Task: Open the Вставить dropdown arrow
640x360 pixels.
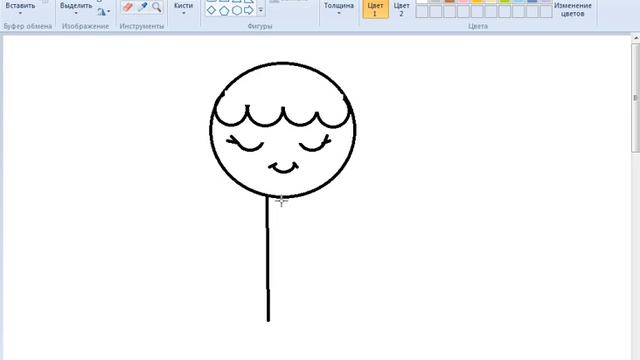Action: click(x=20, y=13)
